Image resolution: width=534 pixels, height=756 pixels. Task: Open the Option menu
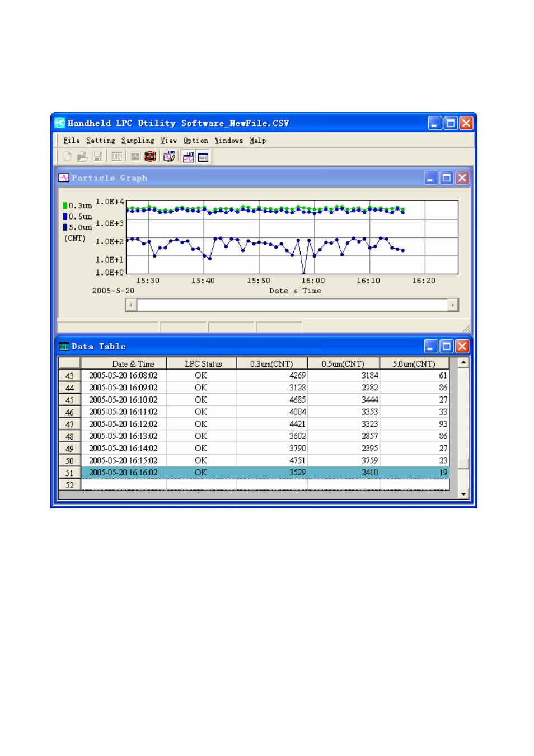tap(196, 141)
